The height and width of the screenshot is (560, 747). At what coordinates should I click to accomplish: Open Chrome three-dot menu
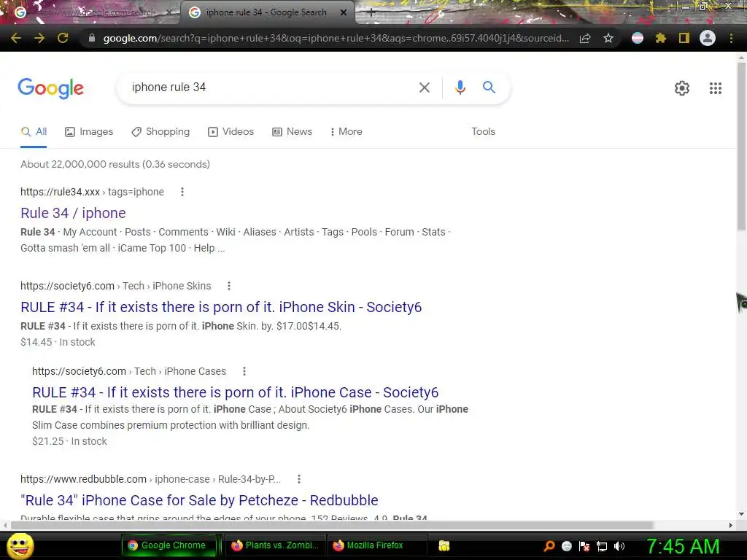[731, 38]
